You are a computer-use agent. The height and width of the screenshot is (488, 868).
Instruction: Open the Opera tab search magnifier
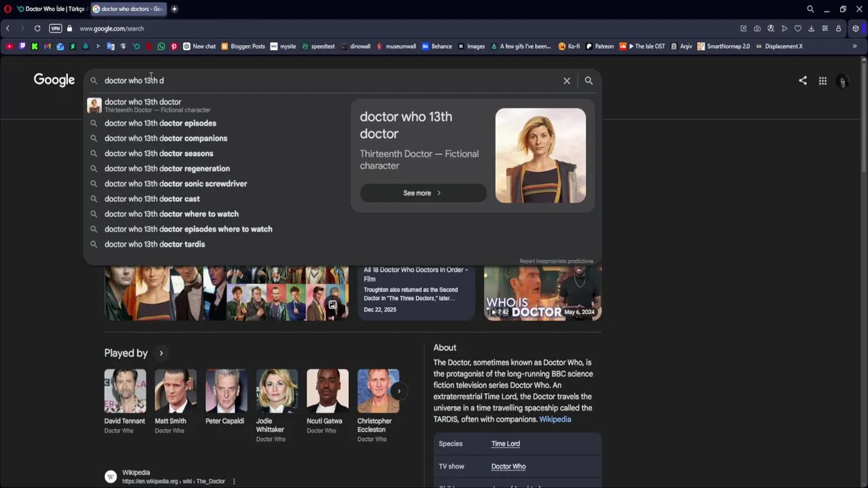[810, 9]
